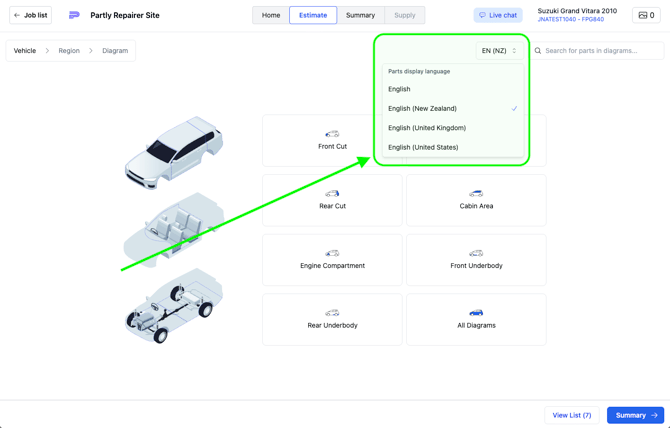The width and height of the screenshot is (670, 428).
Task: Open the image gallery counter icon
Action: tap(646, 15)
